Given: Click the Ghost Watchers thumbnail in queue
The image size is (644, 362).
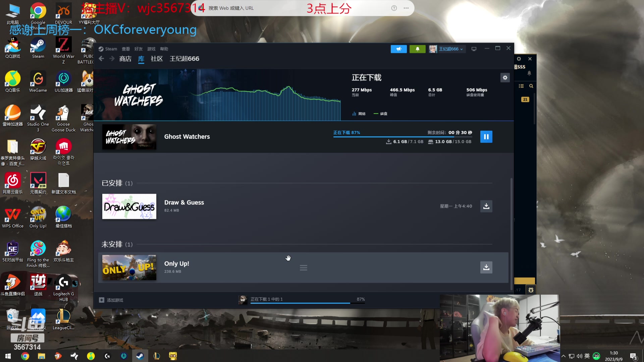Looking at the screenshot, I should point(129,137).
